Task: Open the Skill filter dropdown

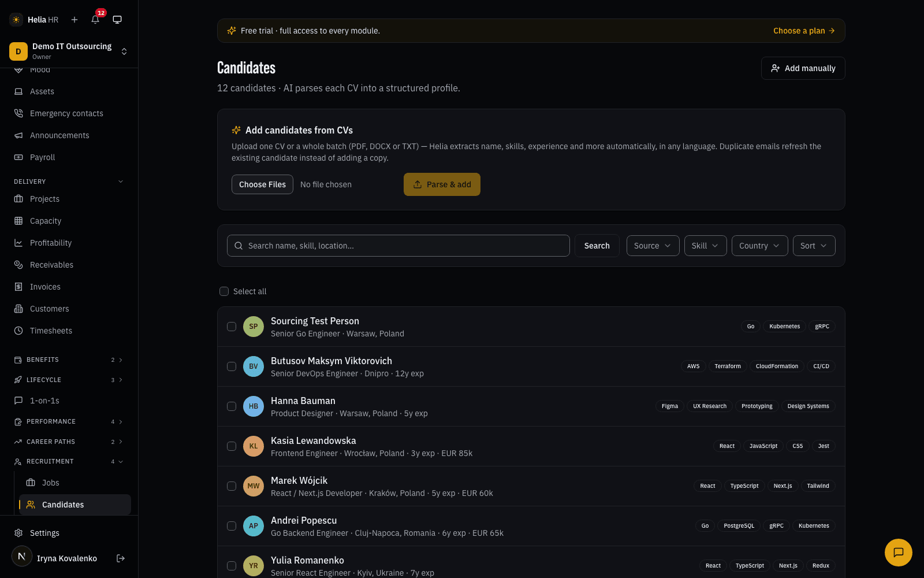Action: (705, 246)
